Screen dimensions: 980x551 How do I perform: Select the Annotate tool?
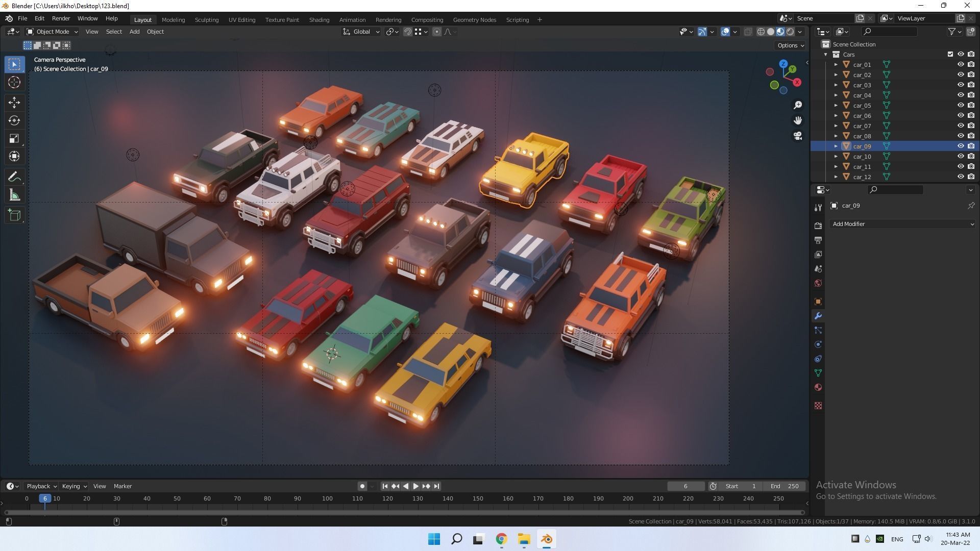pos(14,177)
